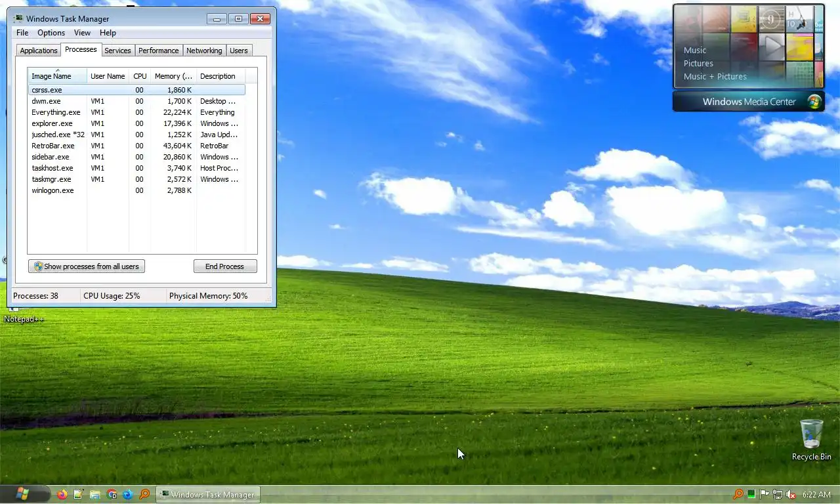Image resolution: width=840 pixels, height=504 pixels.
Task: Sort by Description column header
Action: coord(220,76)
